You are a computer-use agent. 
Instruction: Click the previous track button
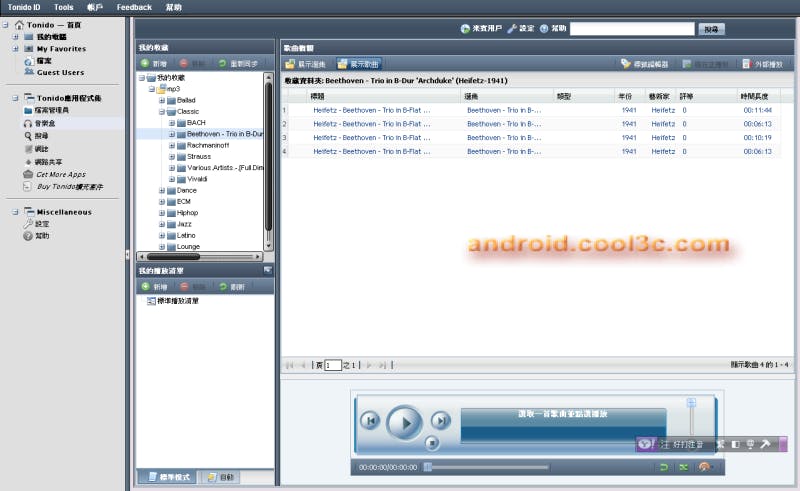coord(370,421)
